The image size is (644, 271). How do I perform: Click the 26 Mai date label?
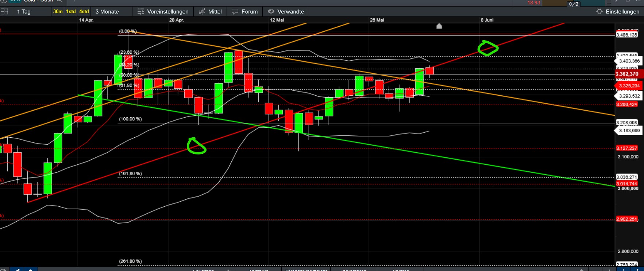(377, 20)
